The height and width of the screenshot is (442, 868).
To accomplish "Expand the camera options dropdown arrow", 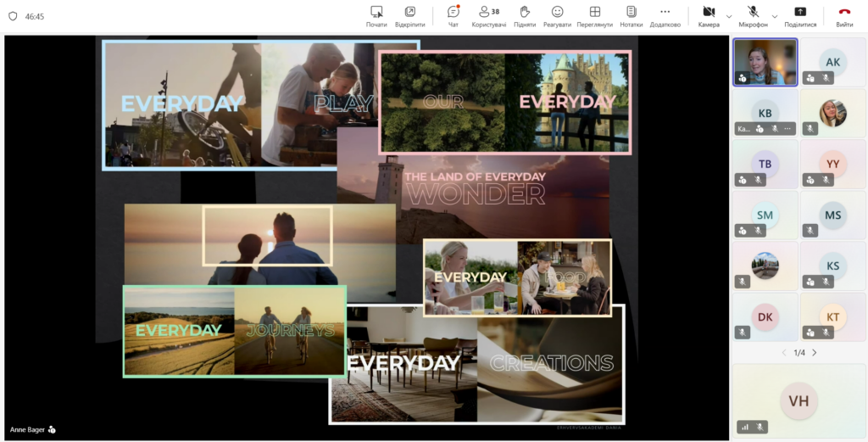I will pos(729,16).
